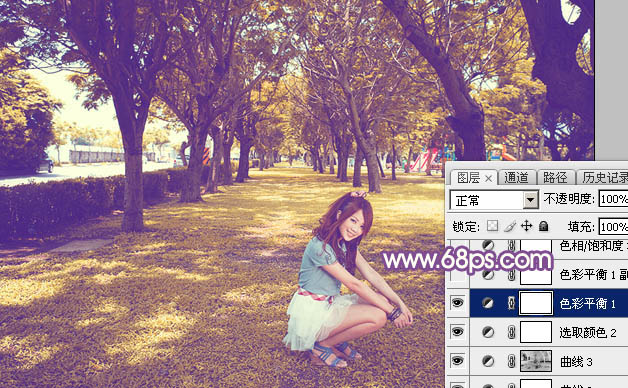
Task: Click adjustment icon of 选取颜色 2 layer
Action: coord(487,332)
